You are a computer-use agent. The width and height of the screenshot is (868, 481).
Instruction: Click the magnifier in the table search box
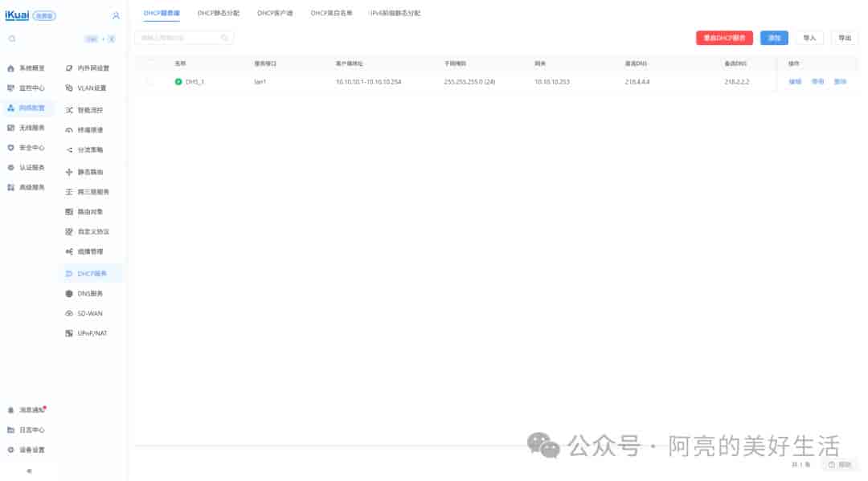tap(225, 38)
